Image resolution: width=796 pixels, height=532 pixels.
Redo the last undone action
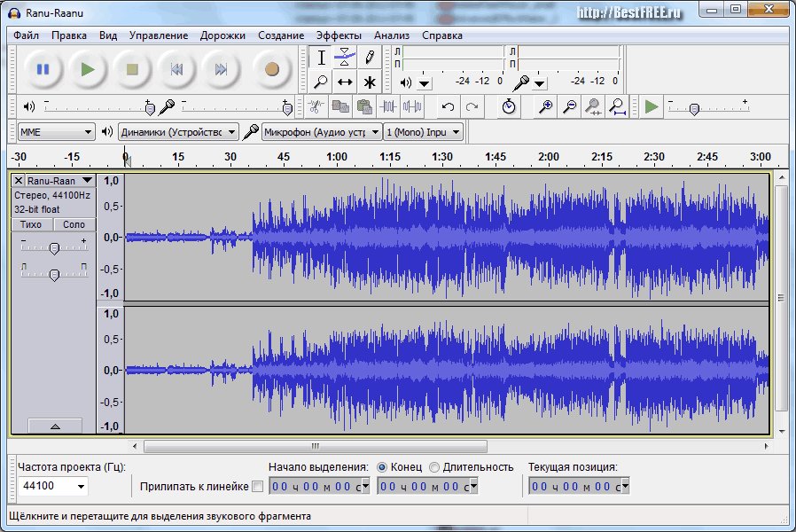472,106
